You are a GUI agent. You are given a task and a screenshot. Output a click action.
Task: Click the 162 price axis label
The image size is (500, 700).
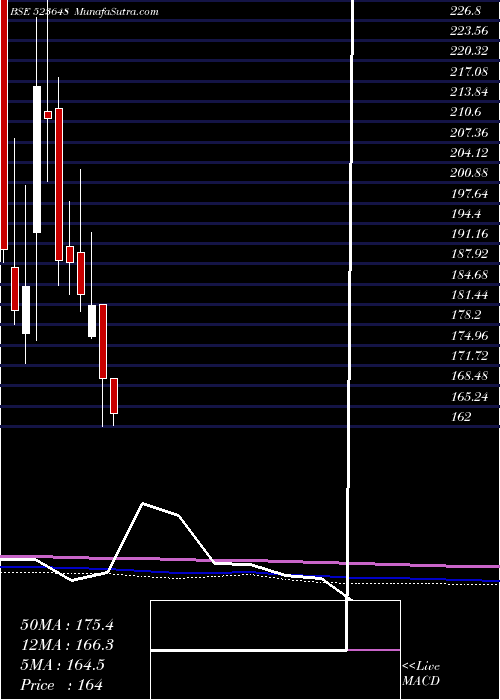click(x=461, y=417)
